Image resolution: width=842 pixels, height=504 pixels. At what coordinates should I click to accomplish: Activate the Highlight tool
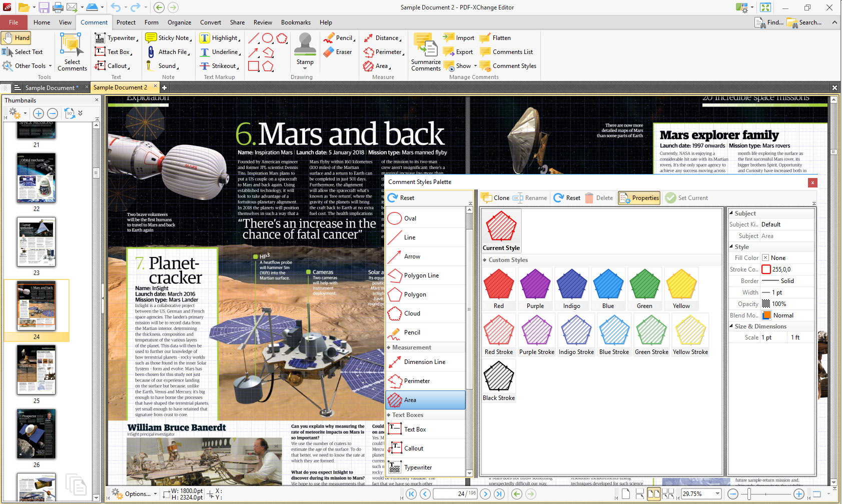pyautogui.click(x=220, y=38)
